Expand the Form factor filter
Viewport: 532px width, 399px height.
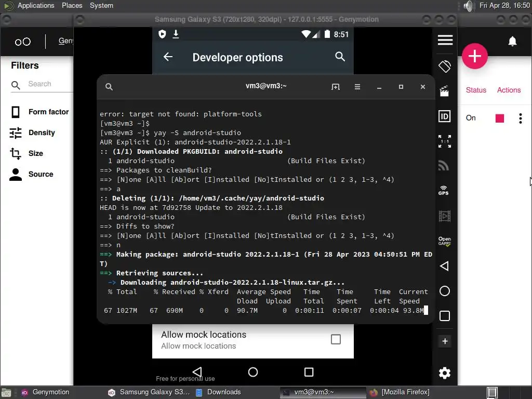(39, 112)
